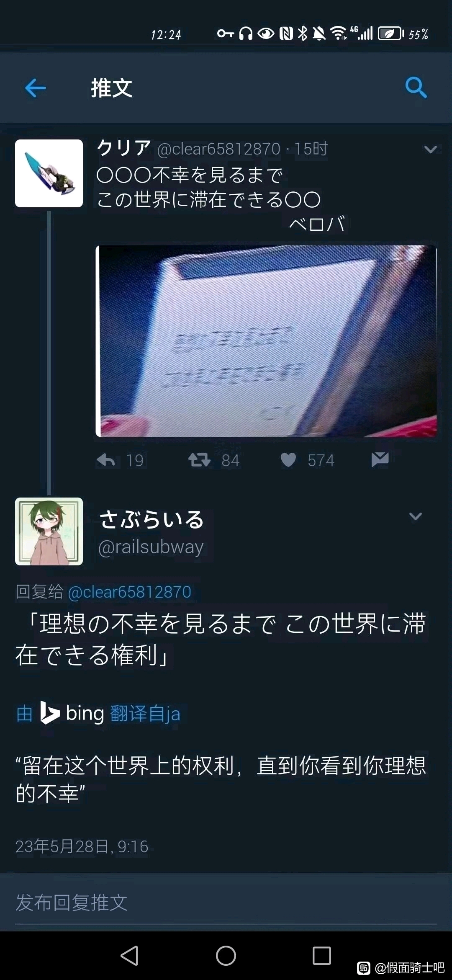Open the attached blurry book image
The image size is (452, 980).
(x=266, y=341)
